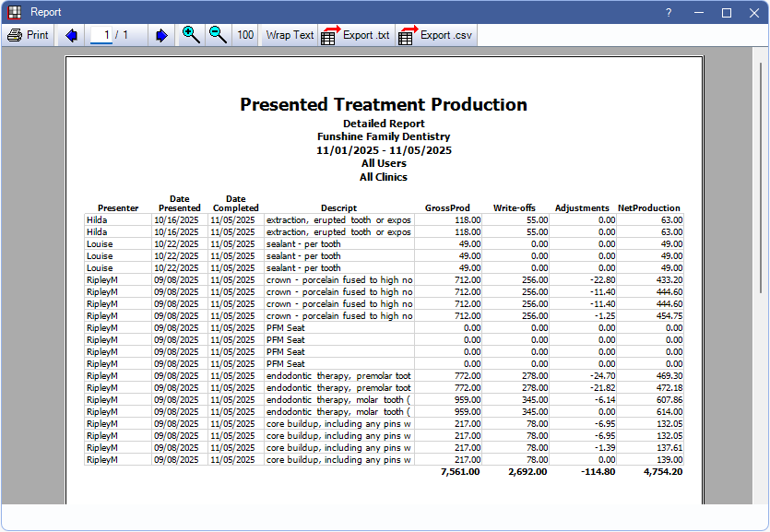This screenshot has height=532, width=770.
Task: Toggle the Wrap Text option
Action: point(290,35)
